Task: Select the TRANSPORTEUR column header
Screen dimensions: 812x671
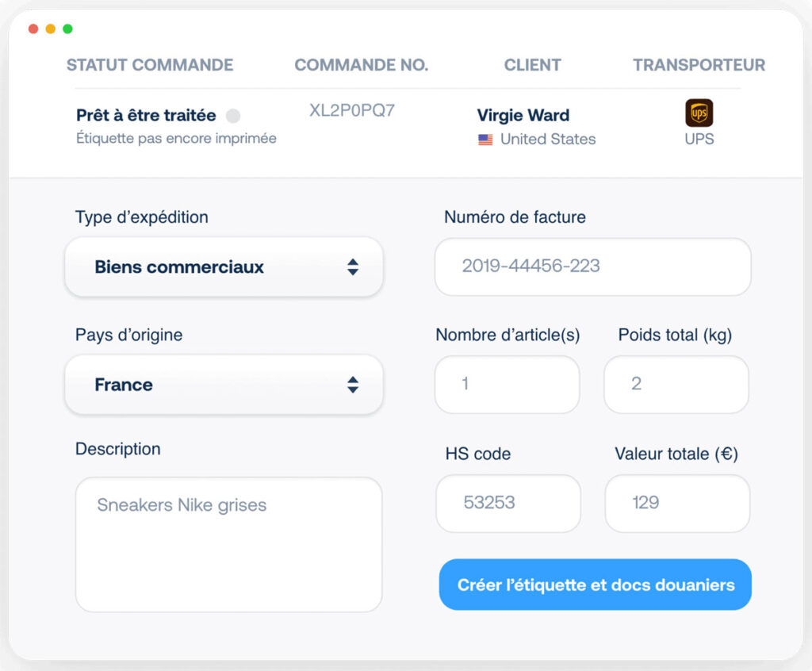Action: point(698,65)
